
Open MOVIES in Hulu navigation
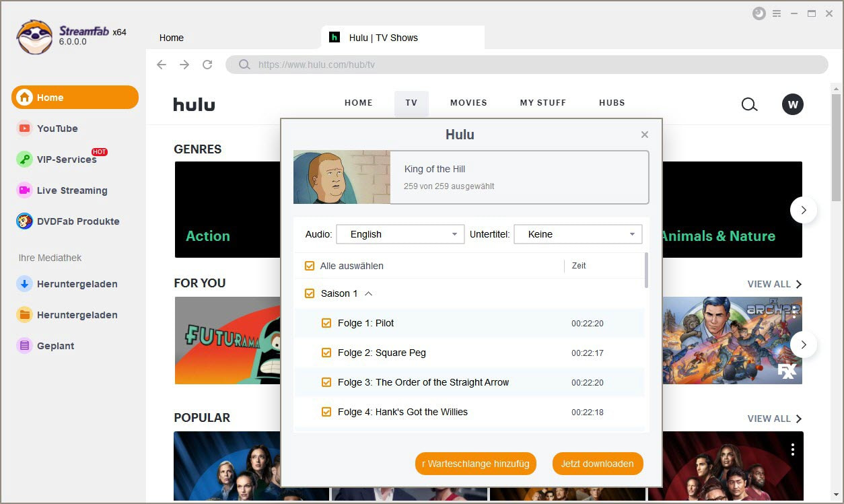[x=468, y=103]
